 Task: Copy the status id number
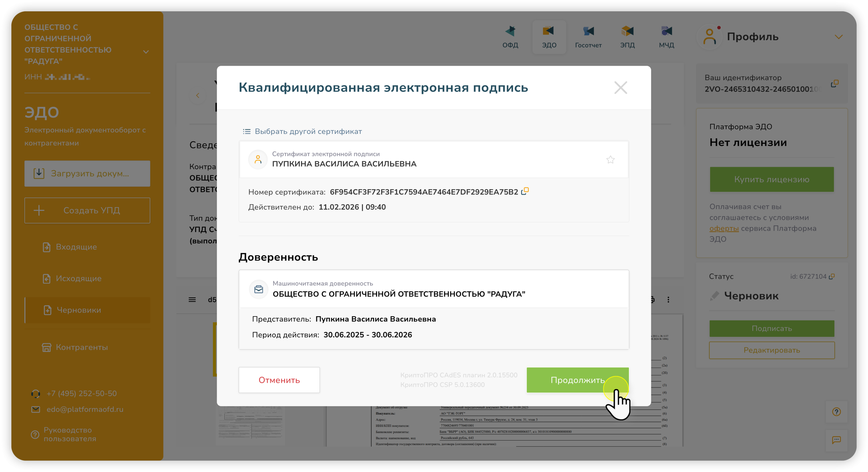(x=832, y=276)
